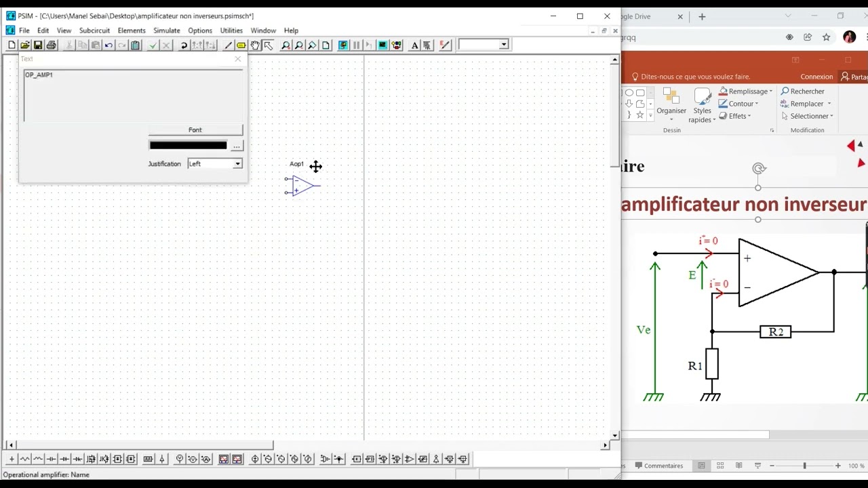Select the yellow Label tool

click(x=241, y=45)
